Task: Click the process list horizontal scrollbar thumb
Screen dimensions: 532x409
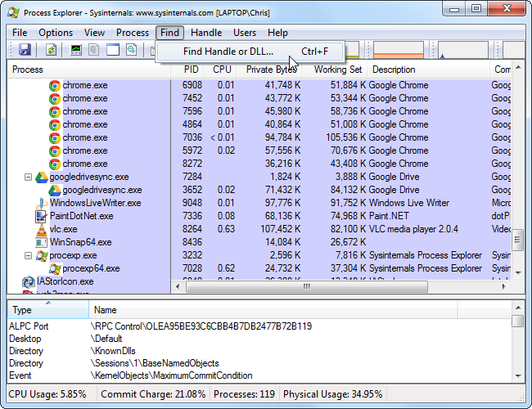Action: click(x=307, y=287)
